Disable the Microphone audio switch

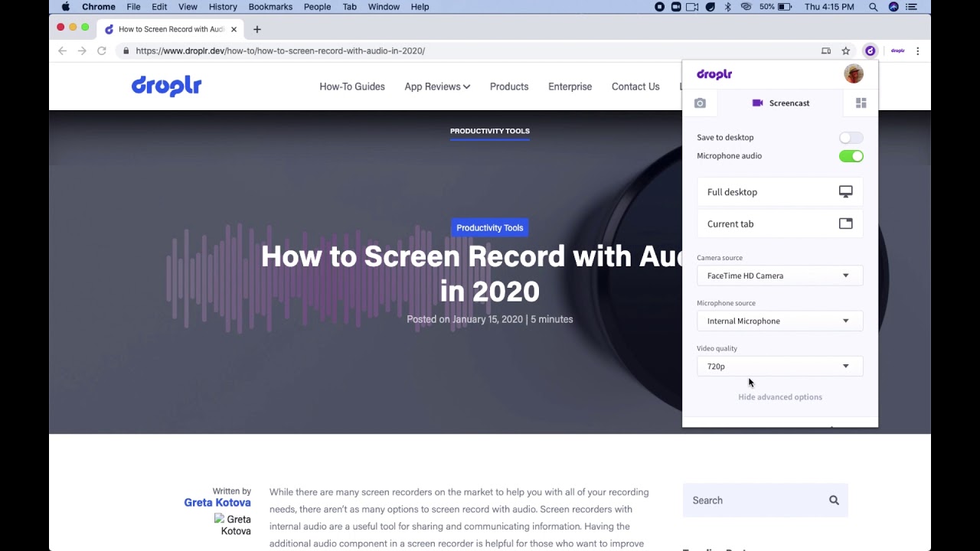(x=851, y=156)
